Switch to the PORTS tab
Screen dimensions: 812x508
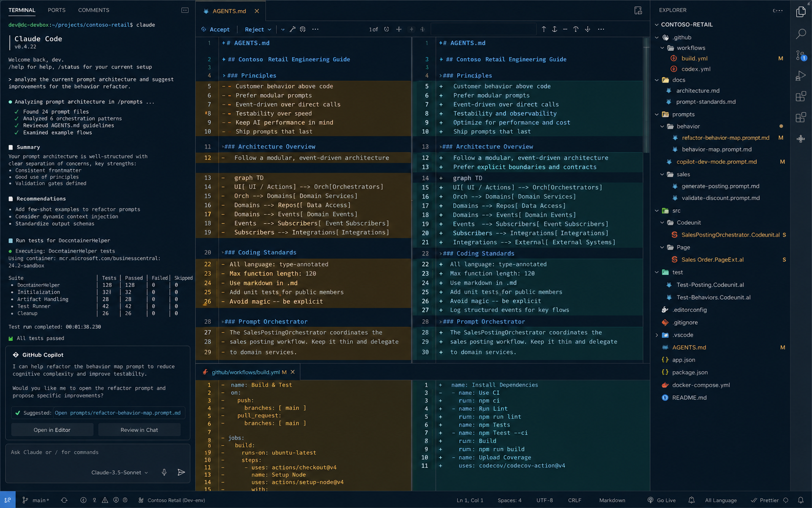coord(56,10)
